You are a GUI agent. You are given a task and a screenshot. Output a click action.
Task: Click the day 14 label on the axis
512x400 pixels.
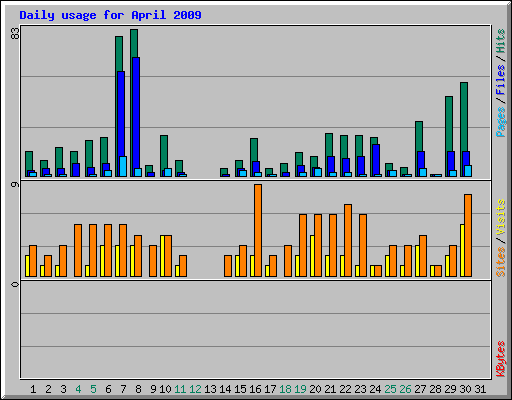[225, 389]
